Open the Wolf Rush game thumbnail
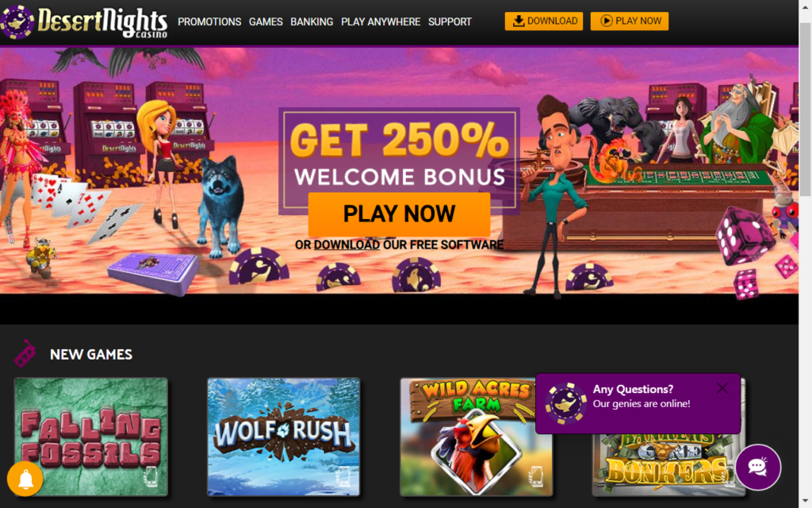 pos(283,437)
